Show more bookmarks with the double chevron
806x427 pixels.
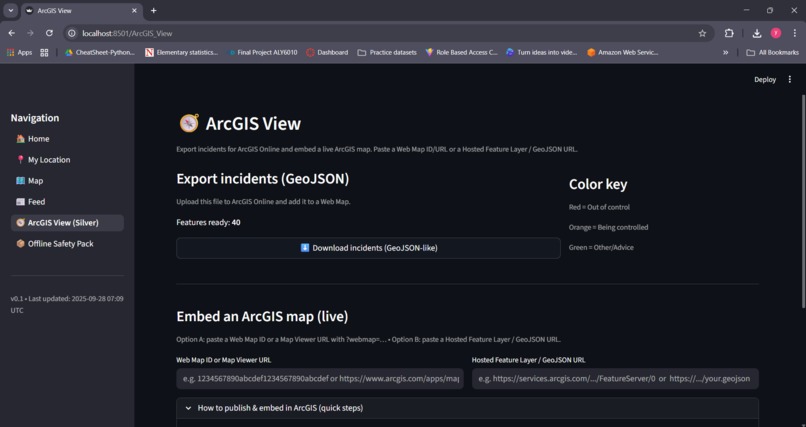point(725,52)
